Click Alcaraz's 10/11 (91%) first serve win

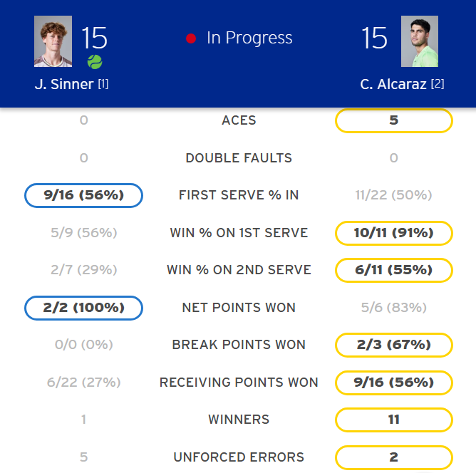point(393,233)
